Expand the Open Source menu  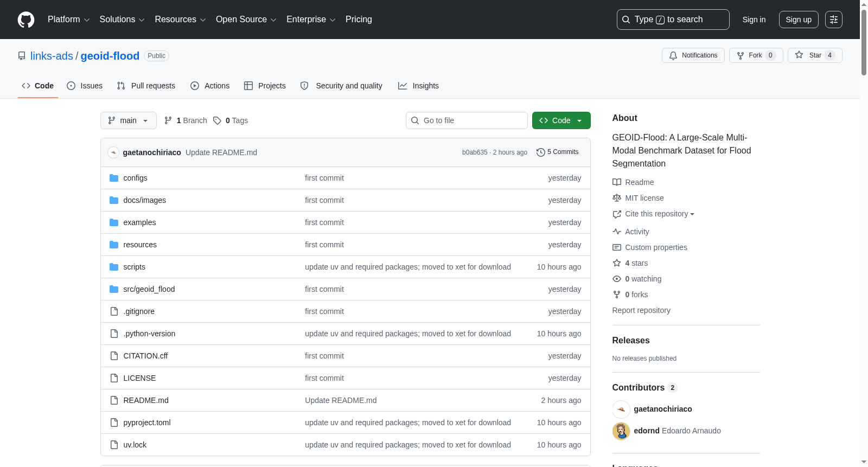pos(246,20)
